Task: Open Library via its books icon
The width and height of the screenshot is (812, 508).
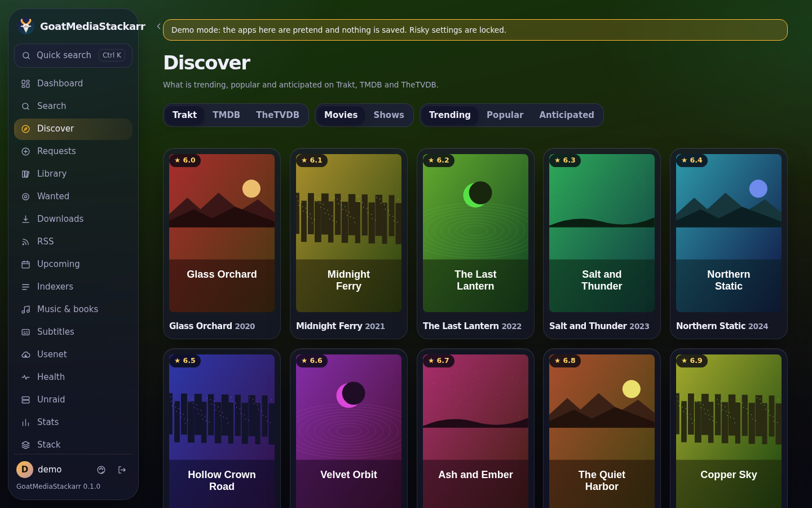Action: pos(25,174)
